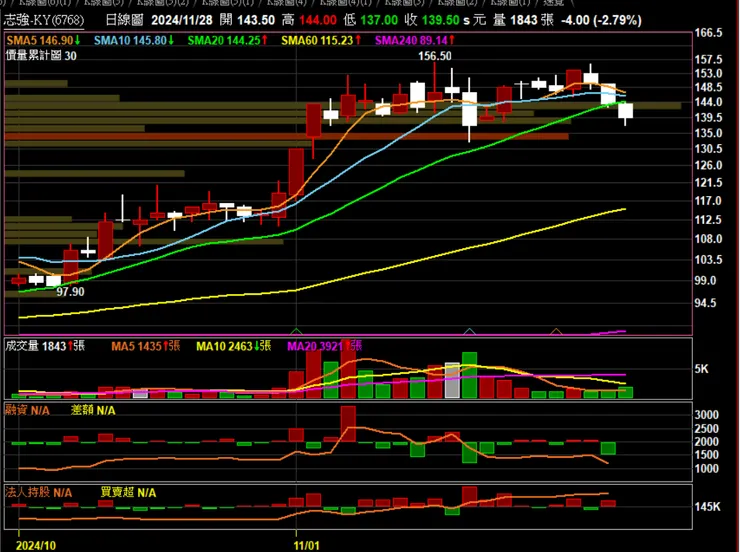Viewport: 740px width, 552px height.
Task: Click the gray volume bar in volume panel
Action: click(452, 380)
